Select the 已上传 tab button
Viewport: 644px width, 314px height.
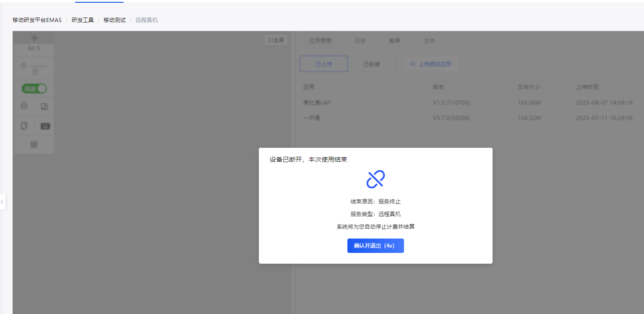click(324, 64)
